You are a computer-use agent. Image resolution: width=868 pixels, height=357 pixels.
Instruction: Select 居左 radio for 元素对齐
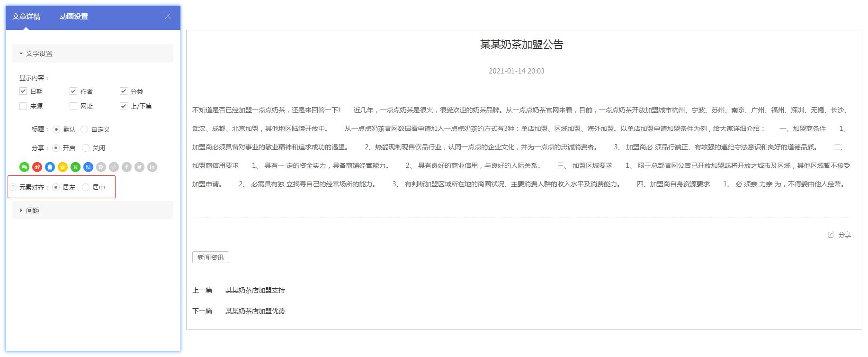click(x=56, y=187)
